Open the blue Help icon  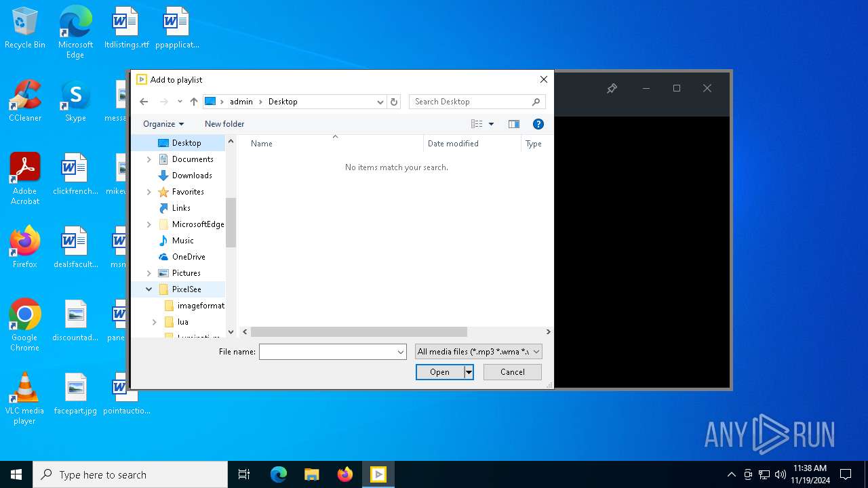tap(538, 124)
